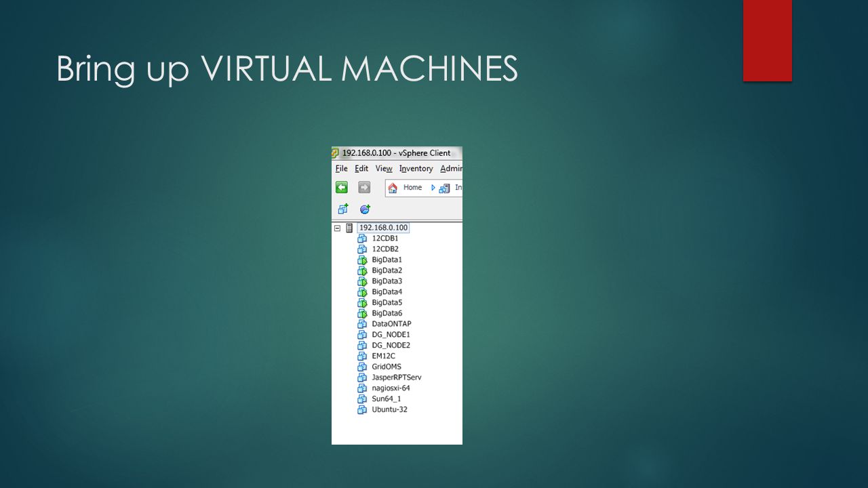Image resolution: width=868 pixels, height=488 pixels.
Task: Click the powered-on VM icon beside BigData3
Action: [362, 281]
